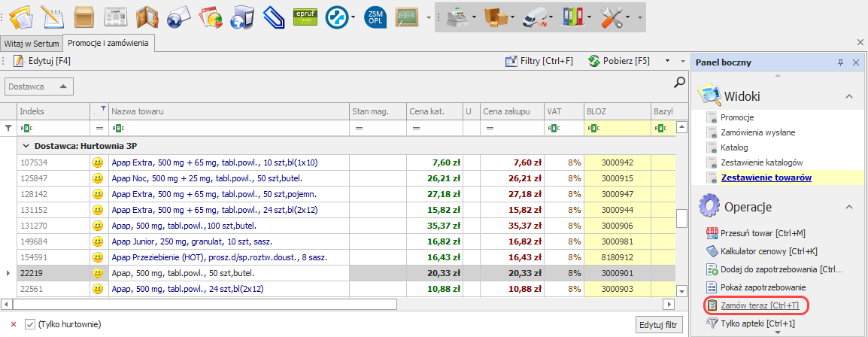This screenshot has height=337, width=868.
Task: Collapse the Dostawca: Hurtownia 3P group
Action: tap(26, 145)
